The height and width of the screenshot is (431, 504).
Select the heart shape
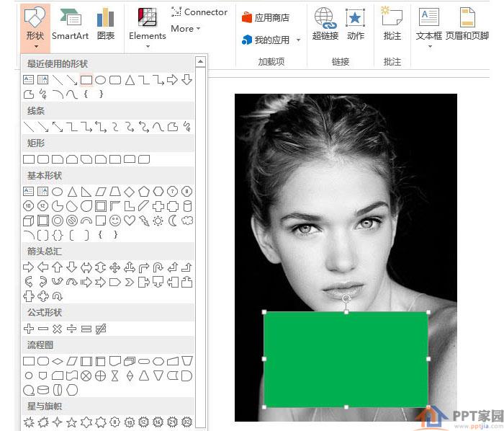(x=129, y=221)
